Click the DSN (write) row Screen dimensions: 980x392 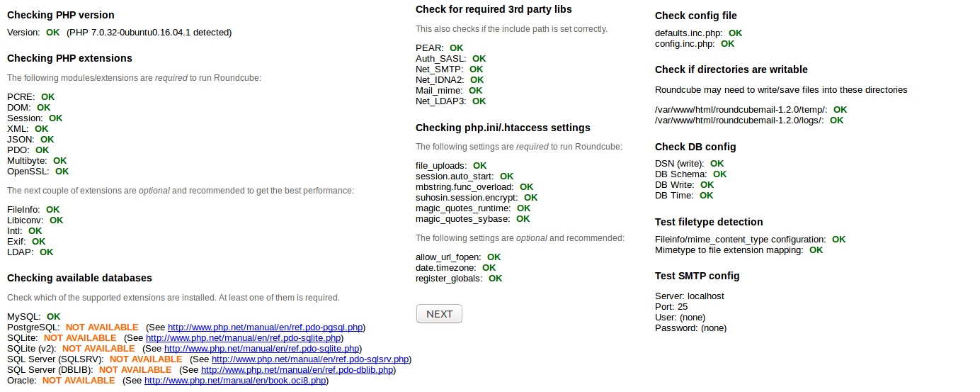coord(690,163)
